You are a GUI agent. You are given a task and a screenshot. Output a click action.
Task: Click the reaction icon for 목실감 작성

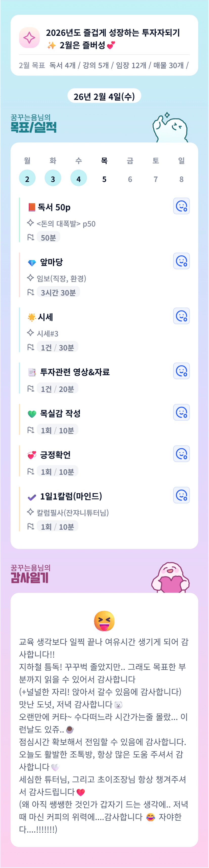181,412
